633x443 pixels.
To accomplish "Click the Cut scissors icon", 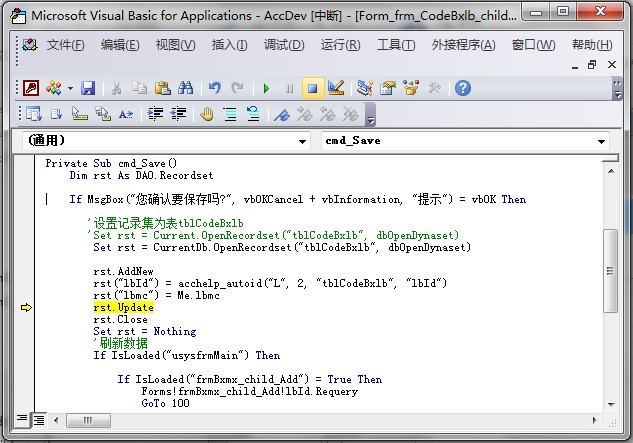I will point(116,88).
